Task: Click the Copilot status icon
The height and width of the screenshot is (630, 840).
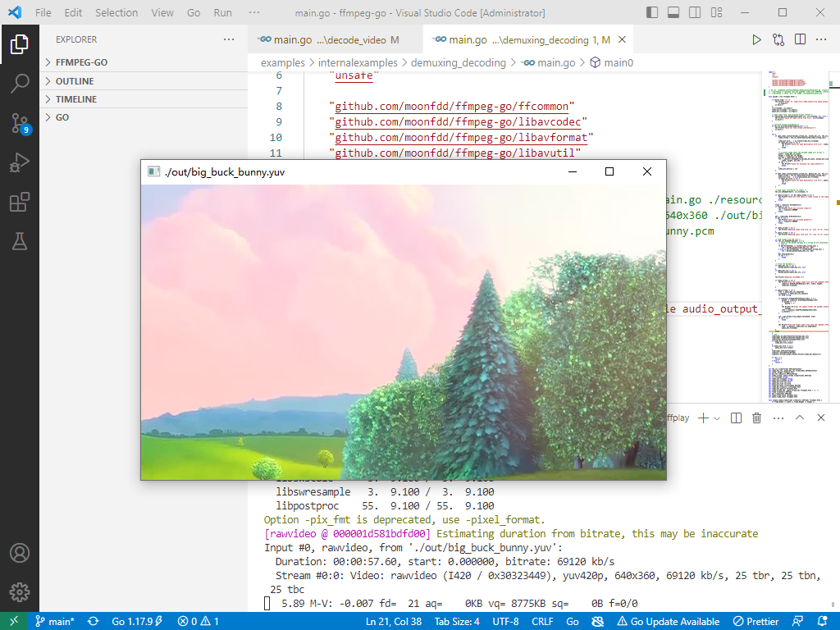Action: [x=598, y=622]
